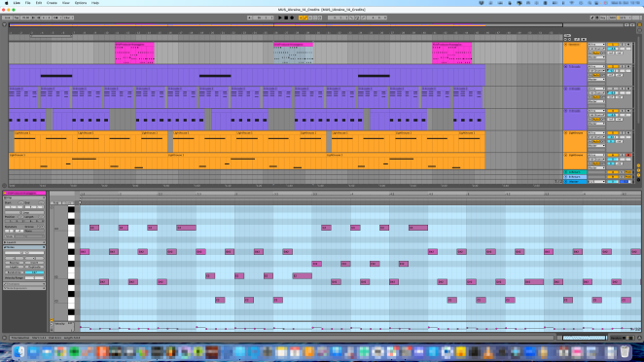Click the Re-enable Automation button
This screenshot has width=644, height=362.
point(310,18)
